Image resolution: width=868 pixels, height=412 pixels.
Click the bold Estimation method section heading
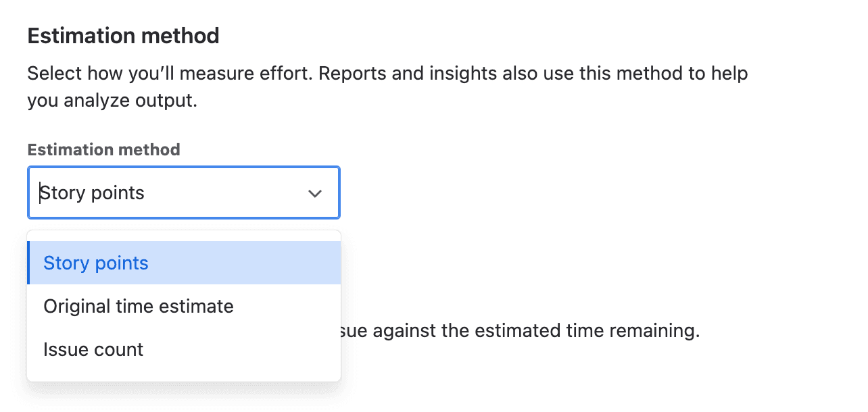click(x=123, y=35)
